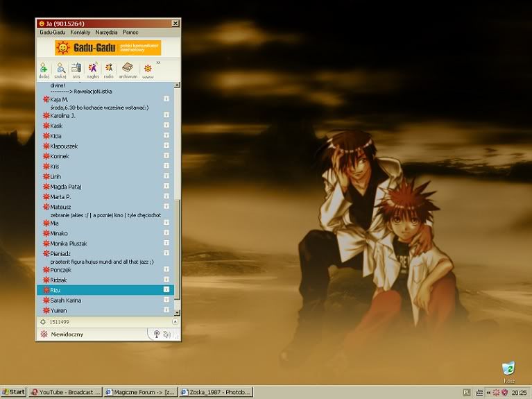Open the szukaj (search) toolbar icon
The image size is (532, 399).
[x=60, y=70]
